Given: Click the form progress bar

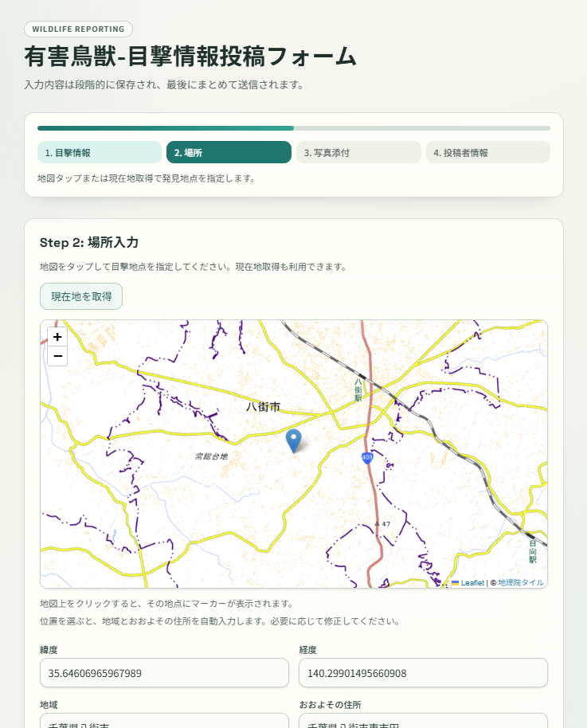Looking at the screenshot, I should point(293,128).
